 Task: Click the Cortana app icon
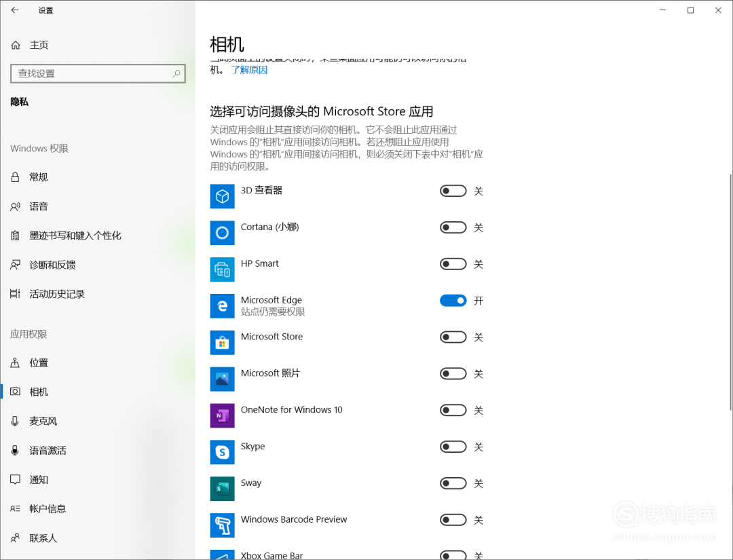pyautogui.click(x=222, y=233)
